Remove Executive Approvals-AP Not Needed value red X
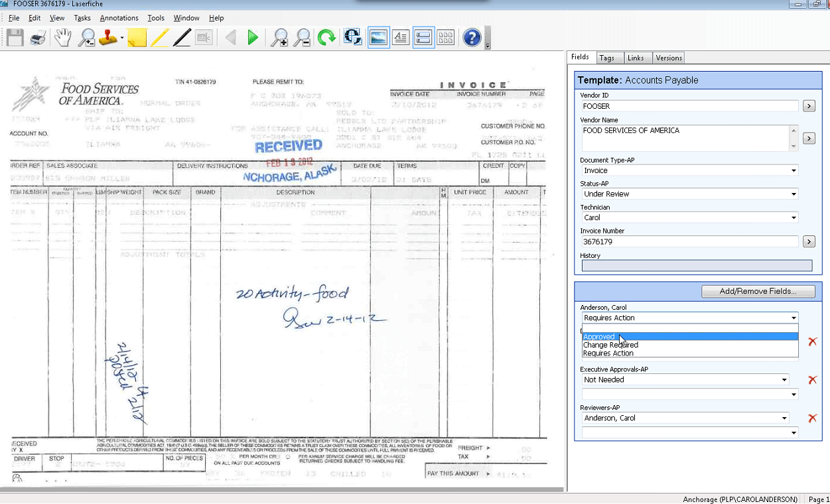 (x=812, y=380)
